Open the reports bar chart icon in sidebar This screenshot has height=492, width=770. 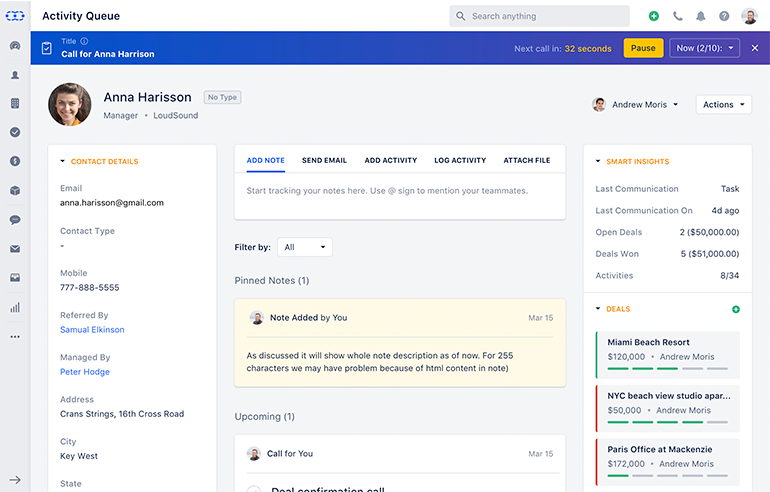pos(15,308)
